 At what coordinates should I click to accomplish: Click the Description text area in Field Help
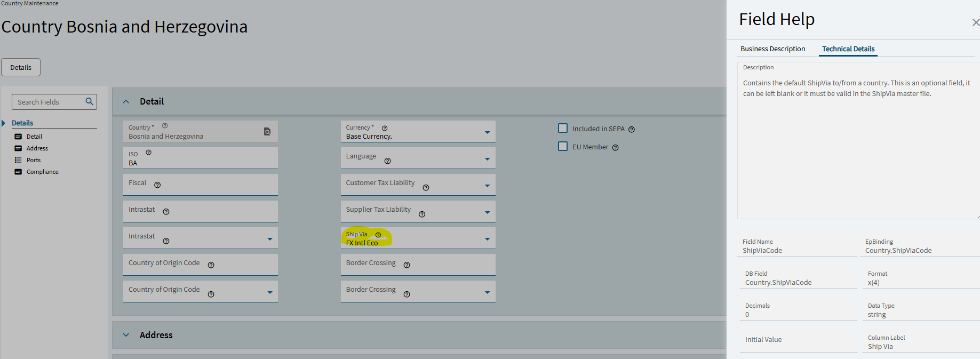858,141
